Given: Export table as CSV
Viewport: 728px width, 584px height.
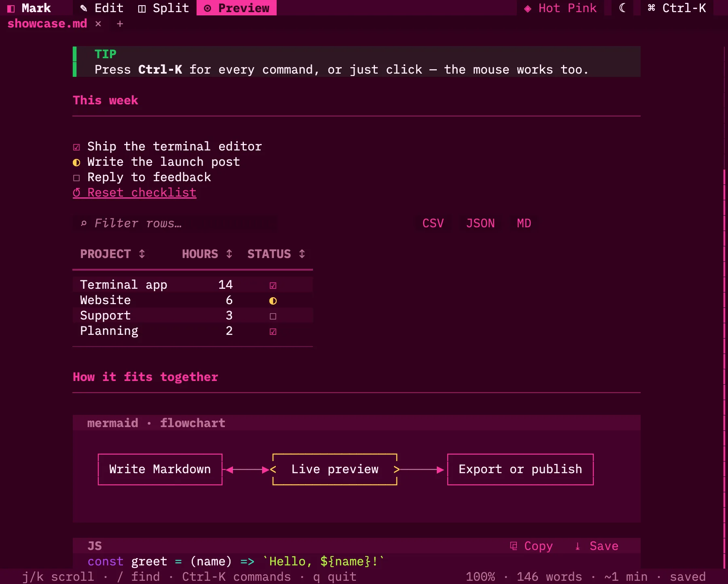Looking at the screenshot, I should pyautogui.click(x=433, y=223).
